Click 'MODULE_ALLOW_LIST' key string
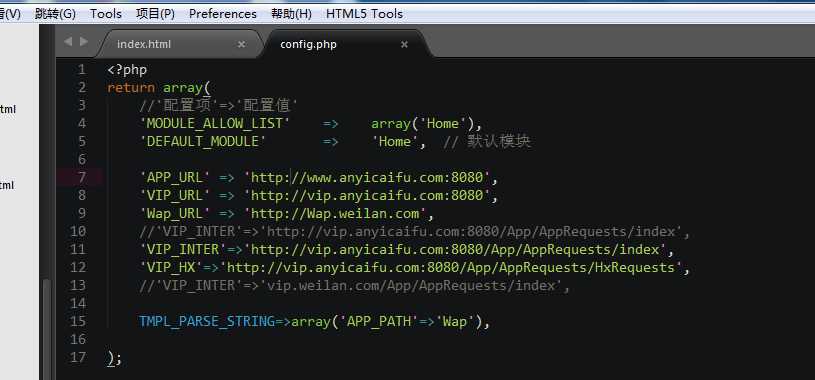Screen dimensions: 815x380 coord(214,124)
